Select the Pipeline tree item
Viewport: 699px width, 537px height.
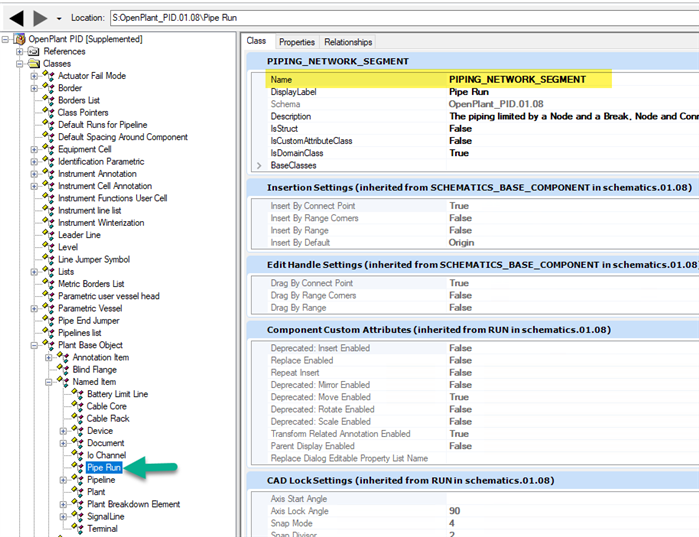[101, 480]
